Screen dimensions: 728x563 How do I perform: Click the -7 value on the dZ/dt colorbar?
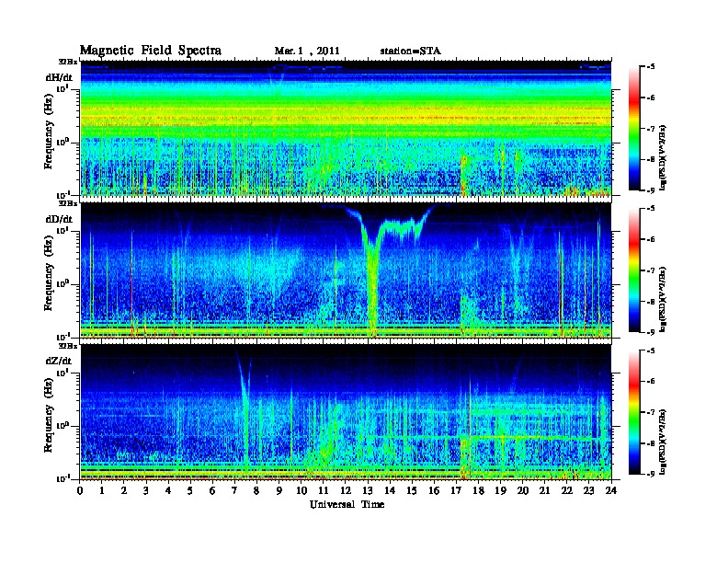click(x=651, y=412)
